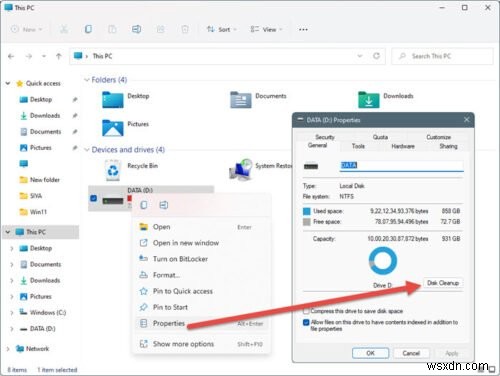Click the Paste icon in the toolbar
This screenshot has height=376, width=500.
pyautogui.click(x=112, y=29)
